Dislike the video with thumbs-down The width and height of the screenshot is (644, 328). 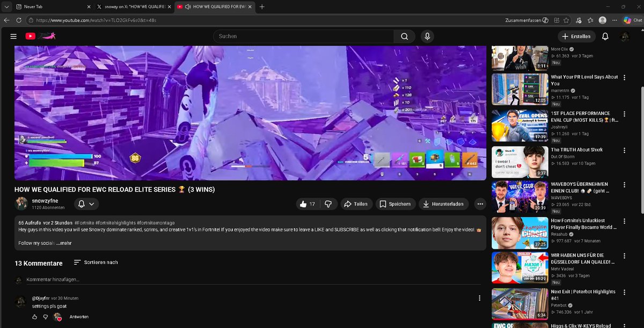click(327, 204)
